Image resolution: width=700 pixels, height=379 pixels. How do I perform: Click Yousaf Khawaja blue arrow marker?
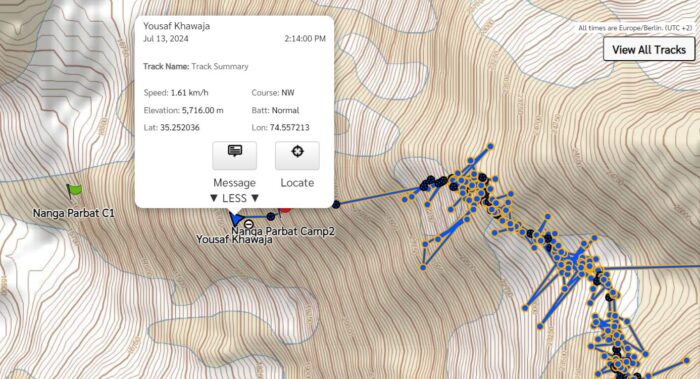tap(235, 218)
